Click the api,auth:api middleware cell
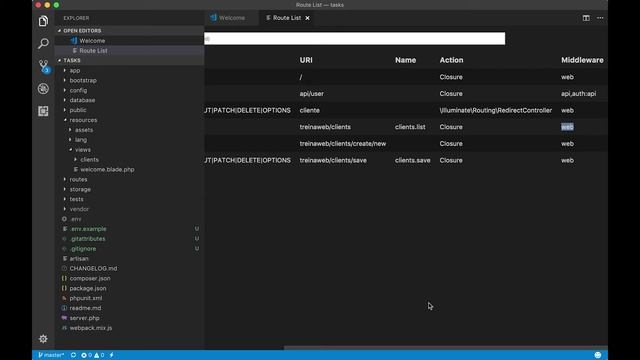The image size is (640, 360). pos(578,93)
